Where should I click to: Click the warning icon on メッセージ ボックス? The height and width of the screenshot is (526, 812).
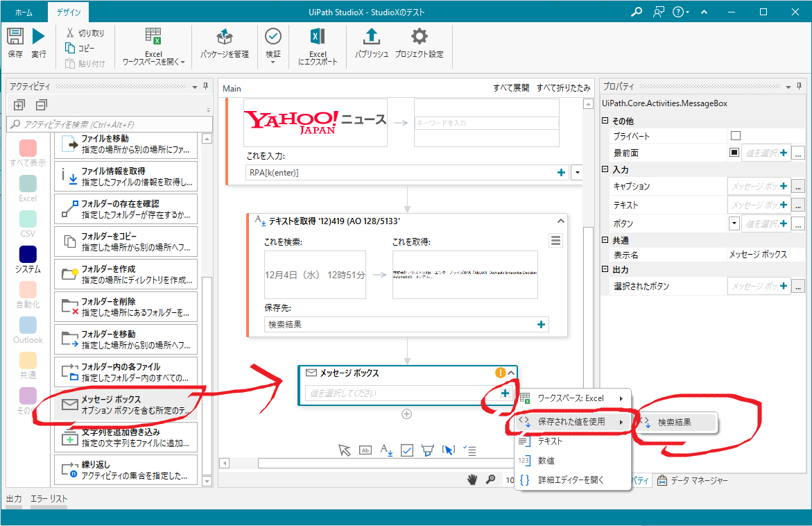500,373
